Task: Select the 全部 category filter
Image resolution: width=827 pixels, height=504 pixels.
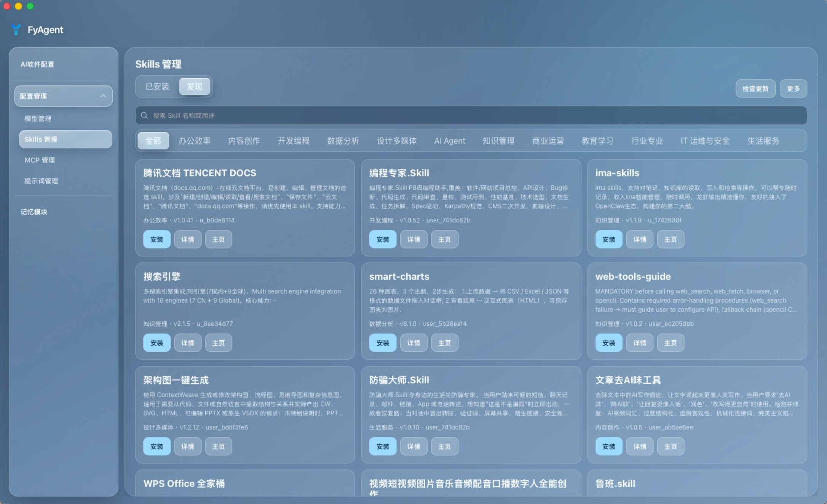Action: click(x=153, y=141)
